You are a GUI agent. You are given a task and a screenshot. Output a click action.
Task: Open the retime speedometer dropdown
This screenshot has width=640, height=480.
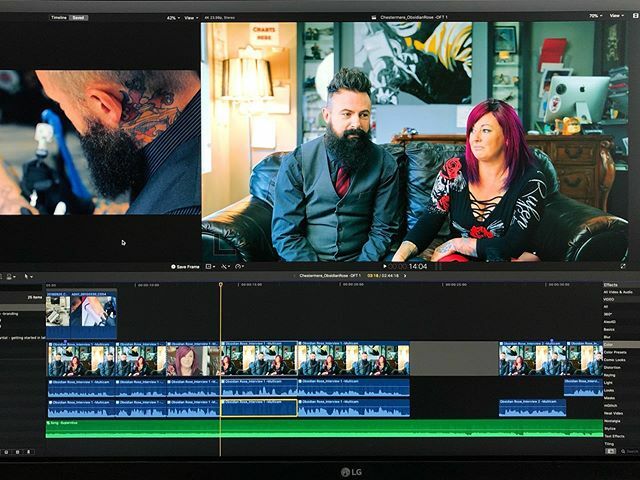239,267
